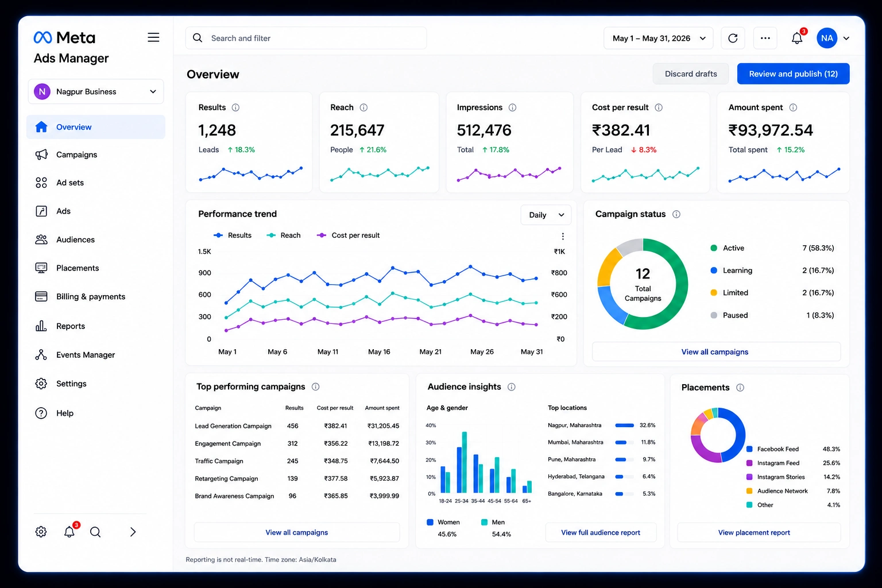The image size is (882, 588).
Task: Show info for Audience insights
Action: pyautogui.click(x=511, y=387)
